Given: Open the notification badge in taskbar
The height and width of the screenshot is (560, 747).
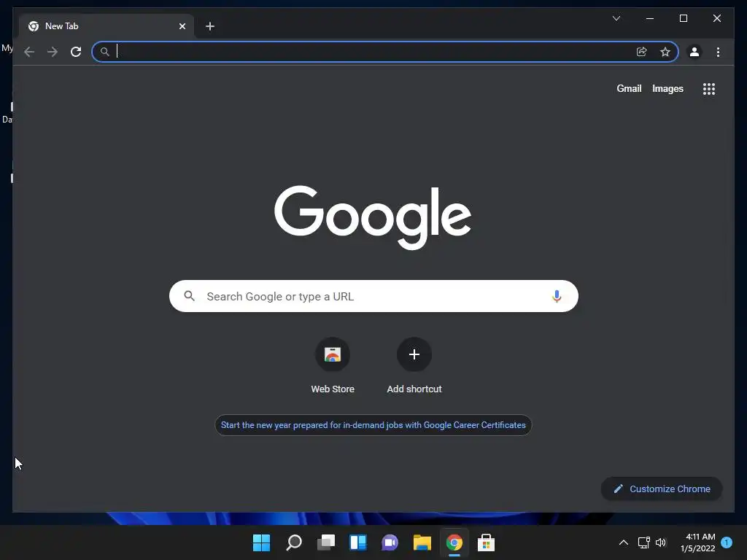Looking at the screenshot, I should point(727,542).
